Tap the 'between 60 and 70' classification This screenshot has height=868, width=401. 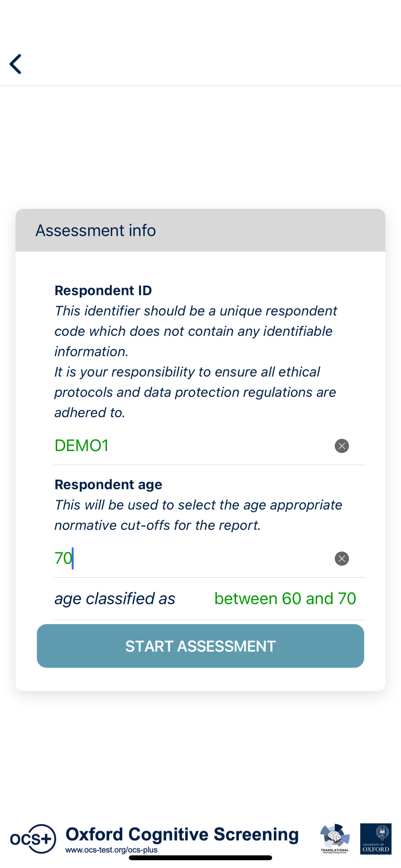point(285,598)
